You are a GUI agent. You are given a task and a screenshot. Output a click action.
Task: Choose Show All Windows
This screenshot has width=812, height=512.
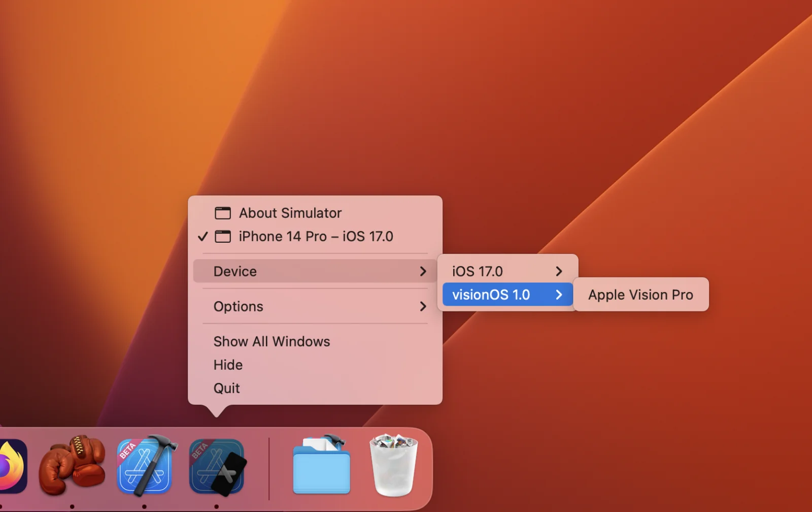click(x=315, y=341)
